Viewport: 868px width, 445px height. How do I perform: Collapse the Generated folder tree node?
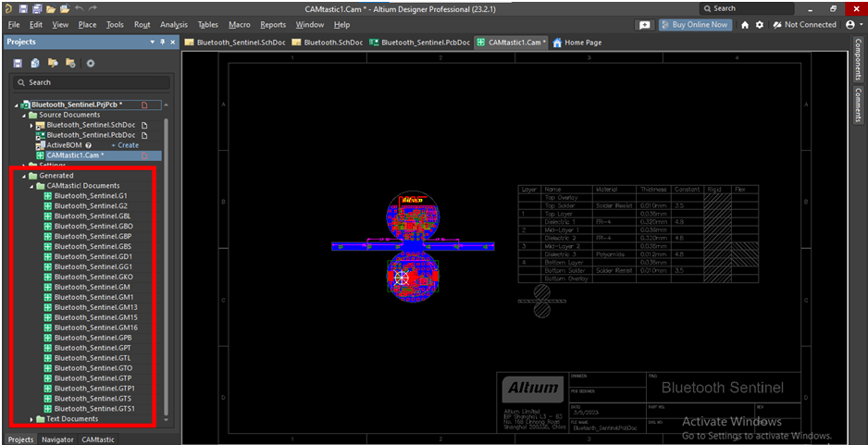[x=23, y=176]
